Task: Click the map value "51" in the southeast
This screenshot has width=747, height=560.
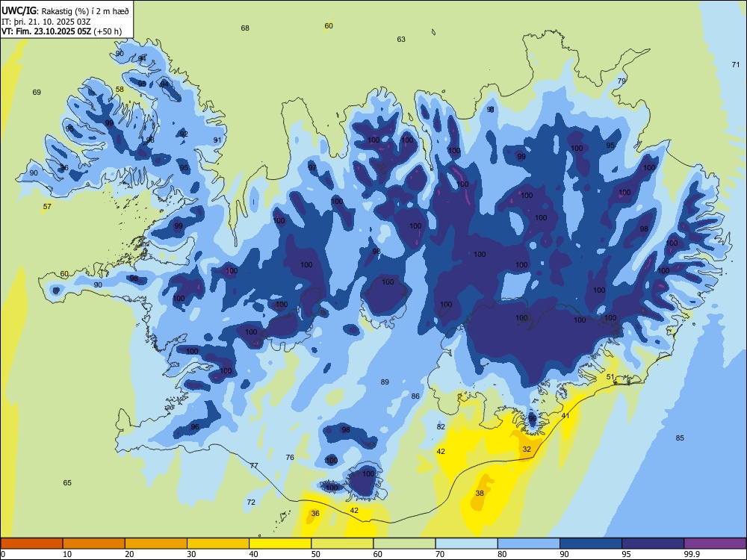Action: coord(610,376)
